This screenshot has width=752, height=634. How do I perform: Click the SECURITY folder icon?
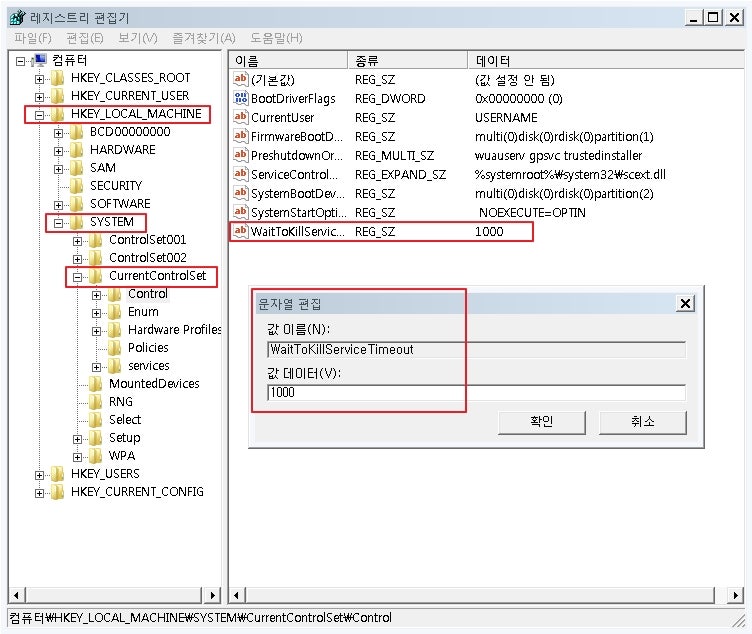coord(77,186)
